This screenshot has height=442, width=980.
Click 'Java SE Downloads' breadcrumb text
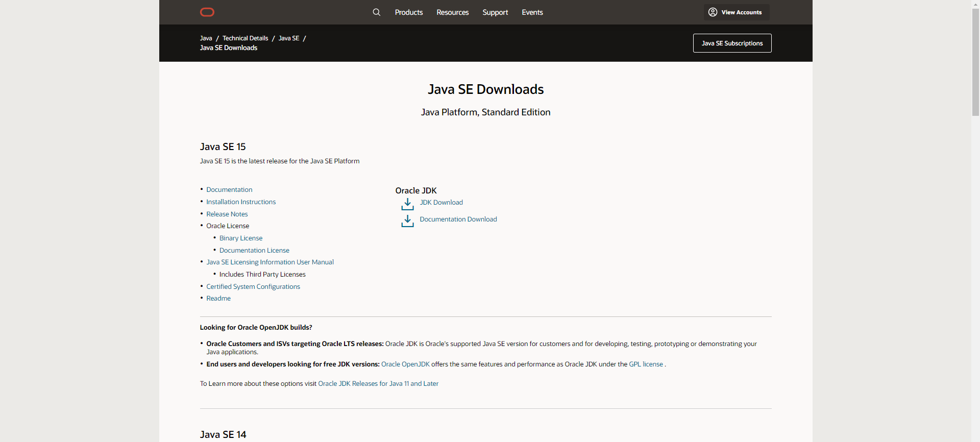click(x=229, y=48)
